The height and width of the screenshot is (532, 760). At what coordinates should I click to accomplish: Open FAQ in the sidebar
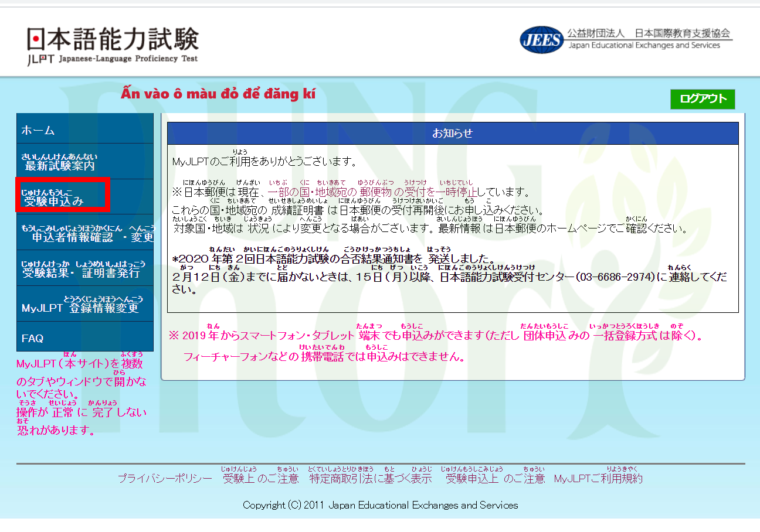click(x=85, y=338)
